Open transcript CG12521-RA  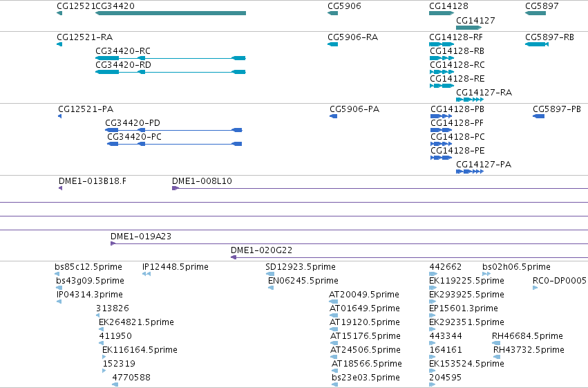coord(59,44)
